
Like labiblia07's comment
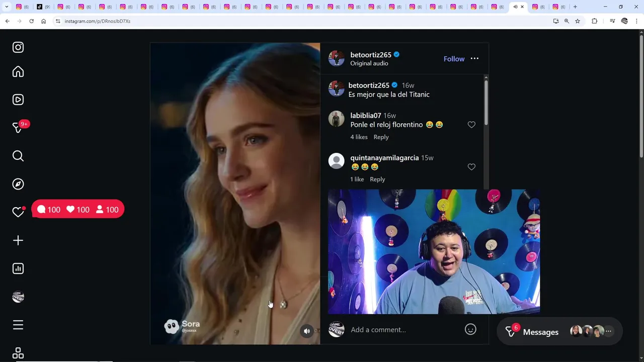pyautogui.click(x=471, y=125)
